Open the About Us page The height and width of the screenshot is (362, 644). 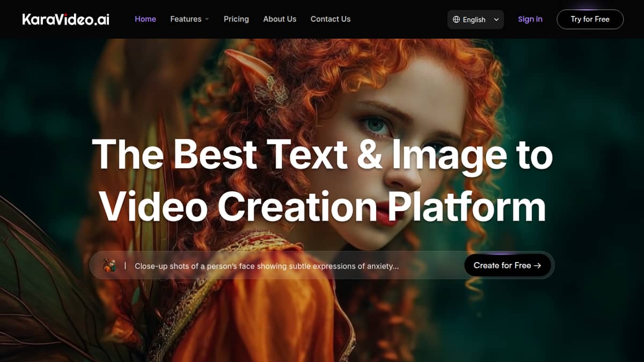[x=280, y=19]
